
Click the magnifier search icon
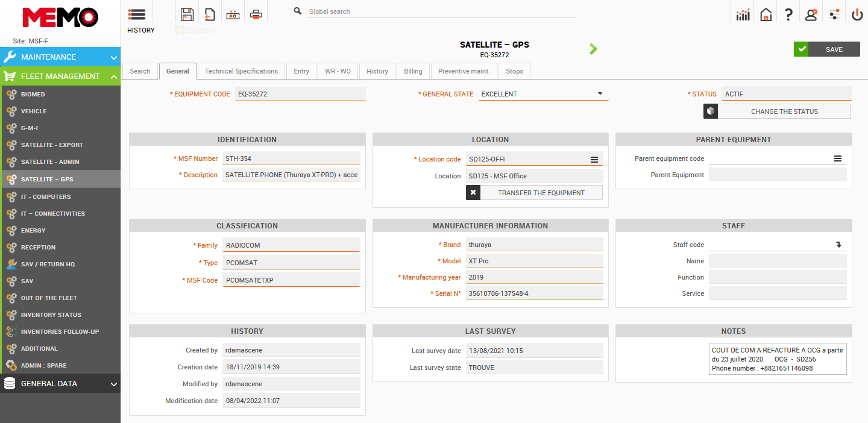(x=297, y=11)
